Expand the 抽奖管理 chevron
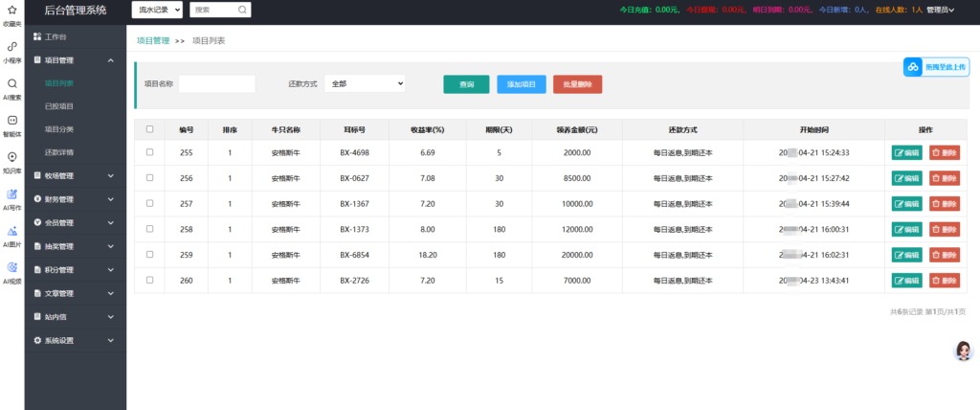 click(x=111, y=246)
